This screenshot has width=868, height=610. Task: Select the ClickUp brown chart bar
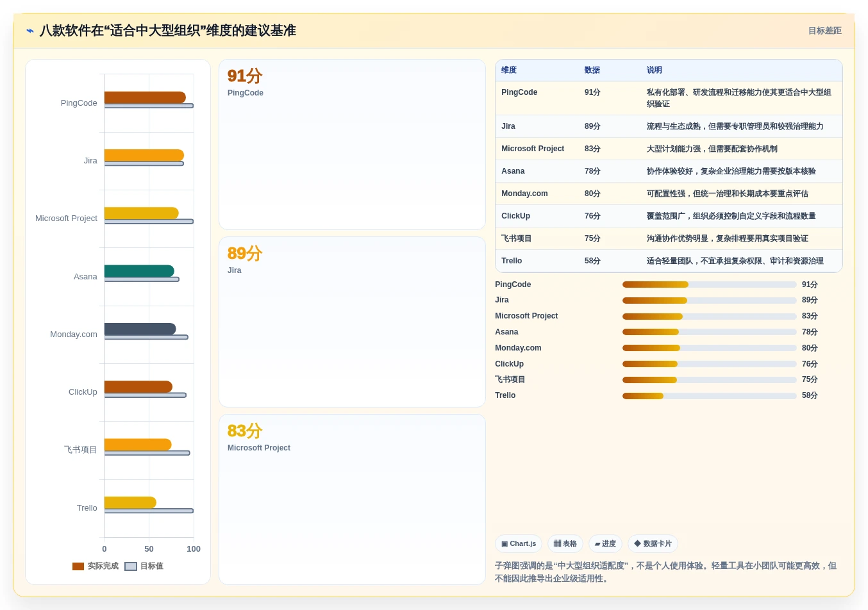click(138, 386)
